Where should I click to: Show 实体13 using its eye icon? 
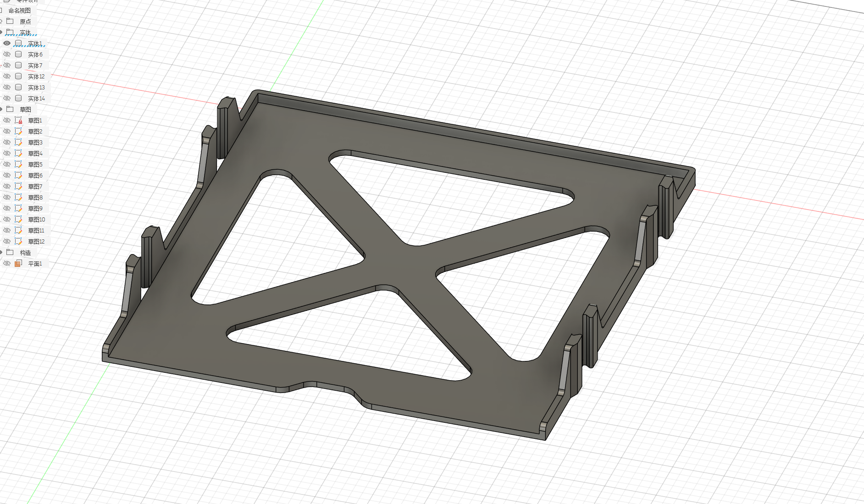(x=7, y=87)
